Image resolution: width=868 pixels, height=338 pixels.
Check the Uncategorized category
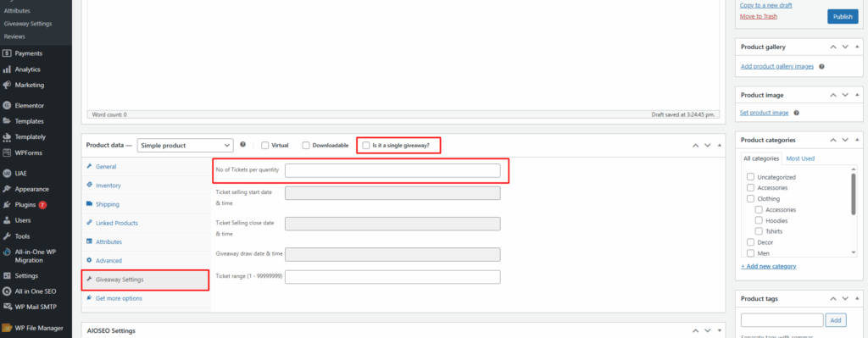click(751, 177)
